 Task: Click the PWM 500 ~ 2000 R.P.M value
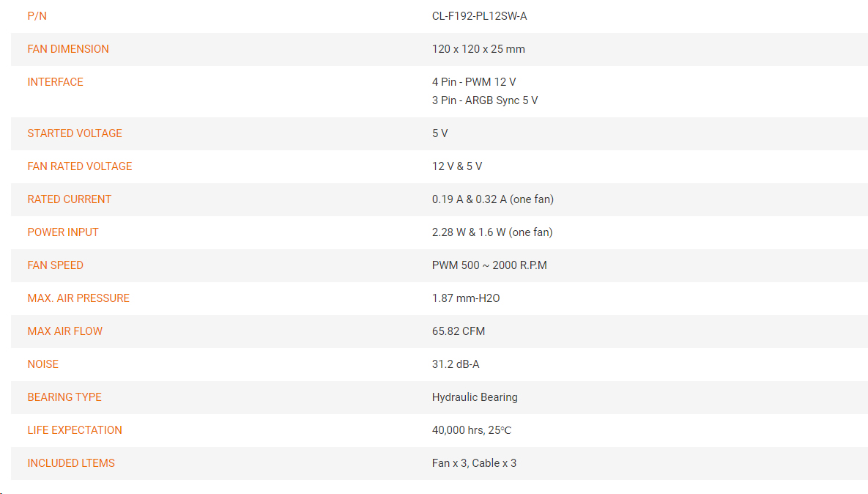click(x=489, y=265)
